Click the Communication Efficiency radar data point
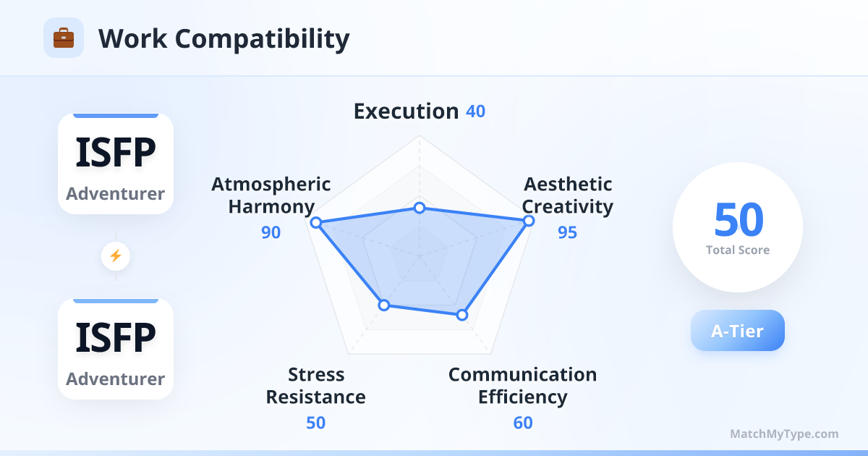The image size is (868, 456). click(x=462, y=315)
